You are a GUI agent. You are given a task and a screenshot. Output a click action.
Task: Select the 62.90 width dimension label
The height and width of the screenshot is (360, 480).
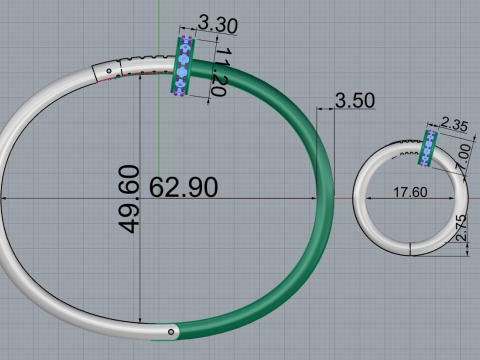click(183, 187)
